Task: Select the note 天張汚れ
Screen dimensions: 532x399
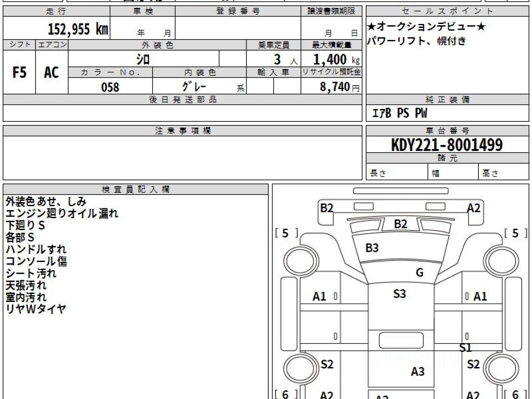Action: point(26,285)
